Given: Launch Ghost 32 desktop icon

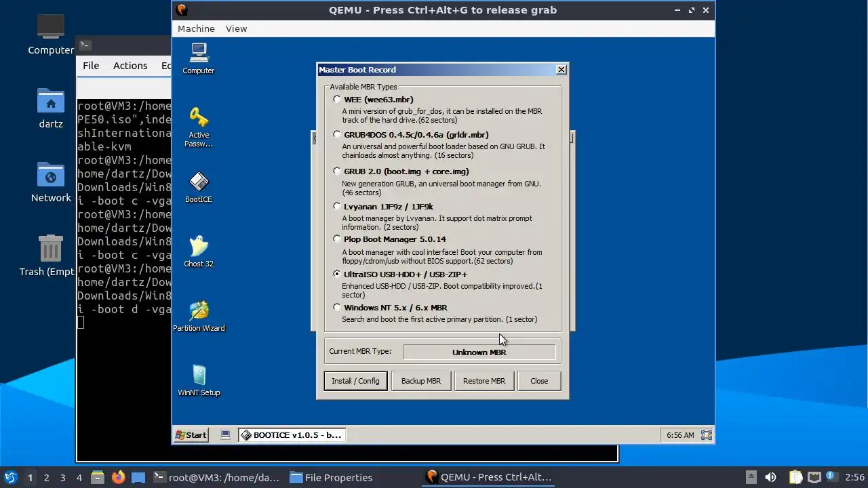Looking at the screenshot, I should click(199, 251).
